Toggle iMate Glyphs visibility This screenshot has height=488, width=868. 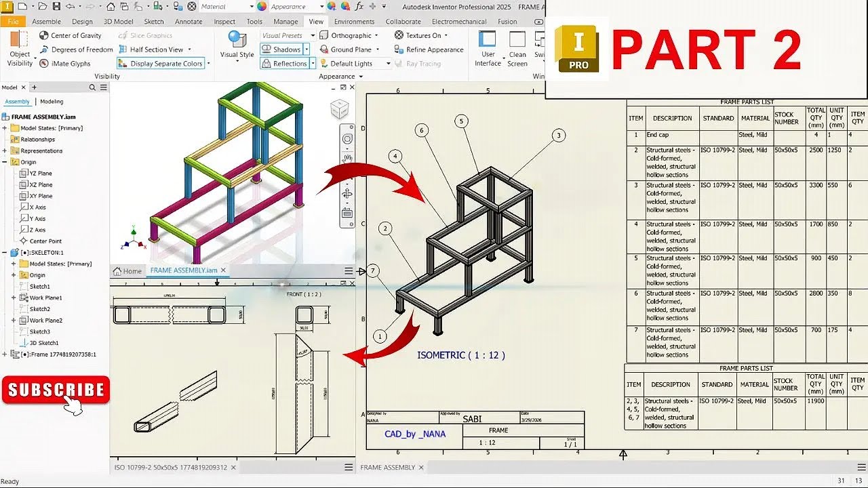(x=64, y=64)
